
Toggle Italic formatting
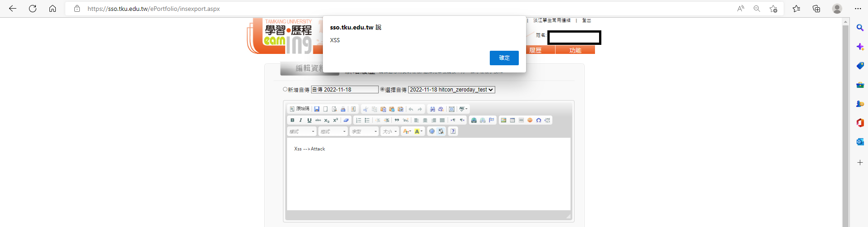(301, 120)
